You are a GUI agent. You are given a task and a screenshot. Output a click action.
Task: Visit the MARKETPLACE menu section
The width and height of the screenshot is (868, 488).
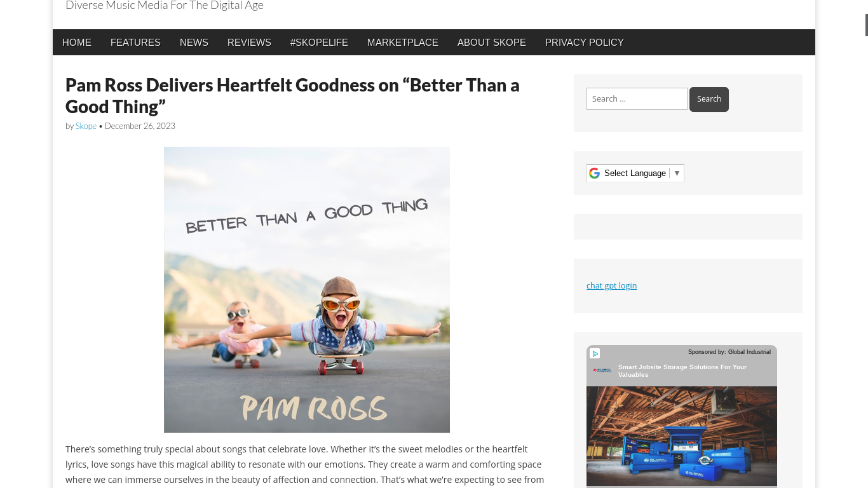pyautogui.click(x=403, y=43)
